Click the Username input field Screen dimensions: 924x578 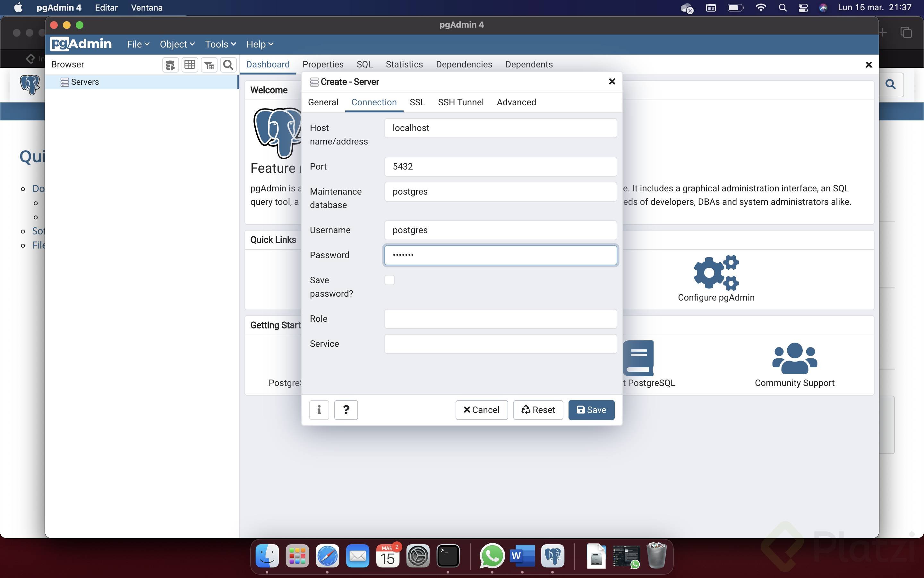point(500,230)
